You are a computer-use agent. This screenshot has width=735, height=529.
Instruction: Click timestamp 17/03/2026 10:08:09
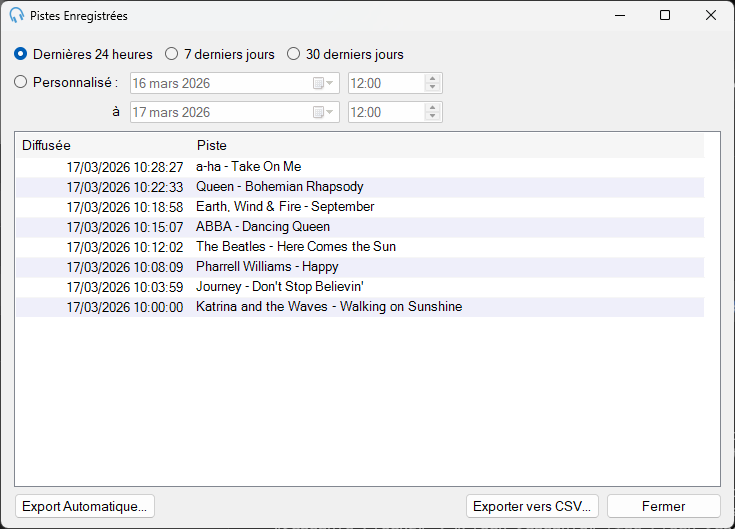pos(125,267)
